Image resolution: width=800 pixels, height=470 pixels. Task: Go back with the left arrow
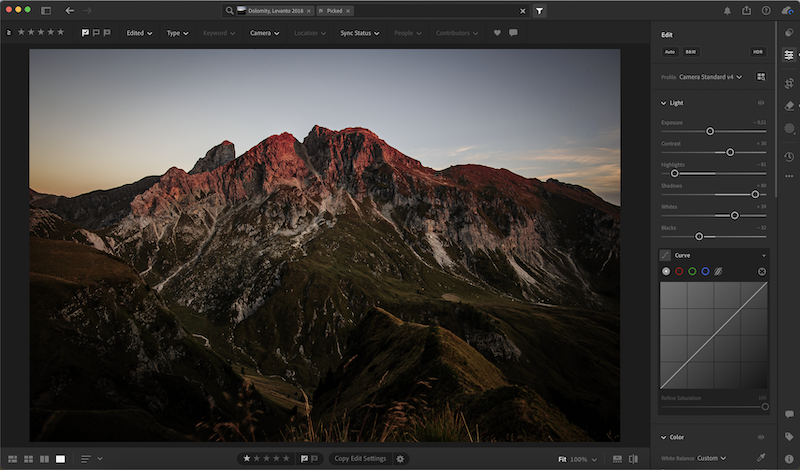[x=69, y=11]
